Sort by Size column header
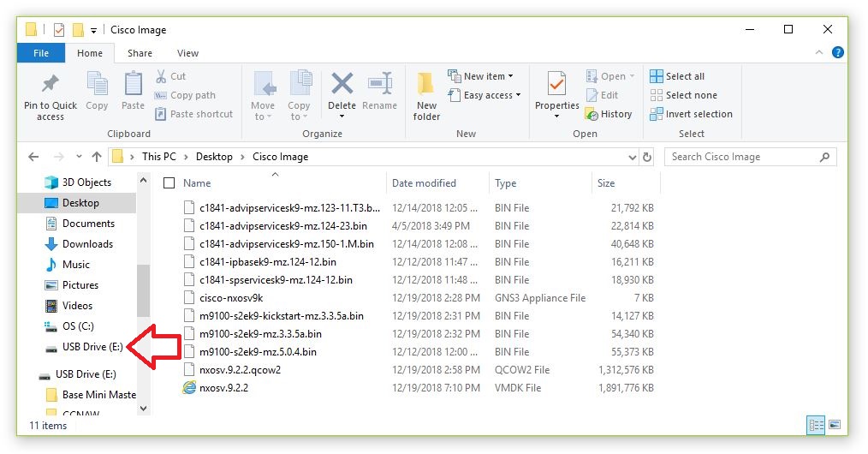Viewport: 868px width, 454px height. coord(606,183)
